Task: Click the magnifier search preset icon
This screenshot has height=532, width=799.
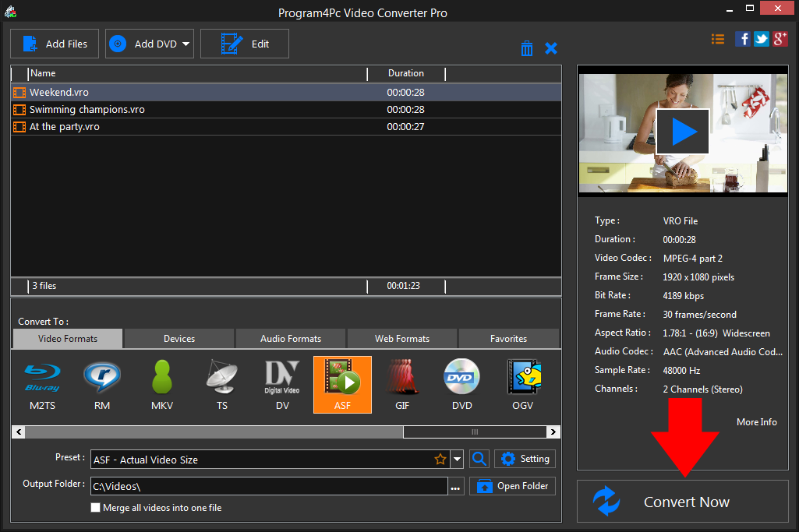Action: coord(479,459)
